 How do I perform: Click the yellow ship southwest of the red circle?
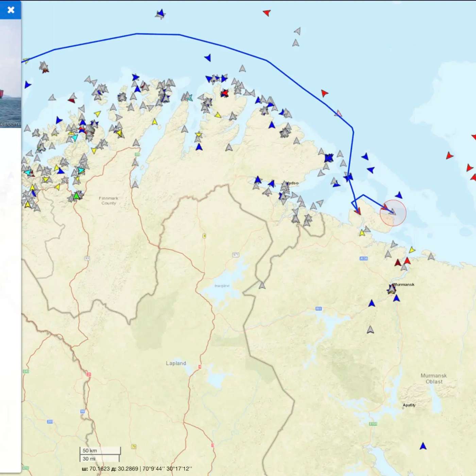[362, 233]
